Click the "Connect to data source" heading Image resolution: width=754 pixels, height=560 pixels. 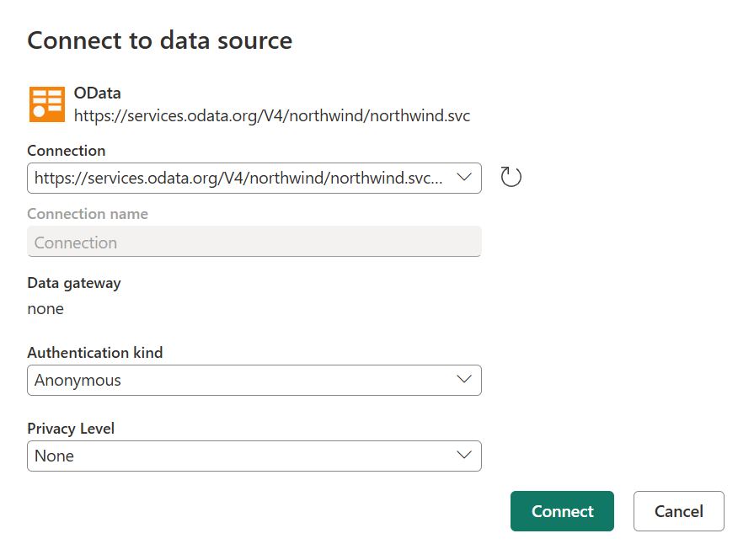click(160, 40)
